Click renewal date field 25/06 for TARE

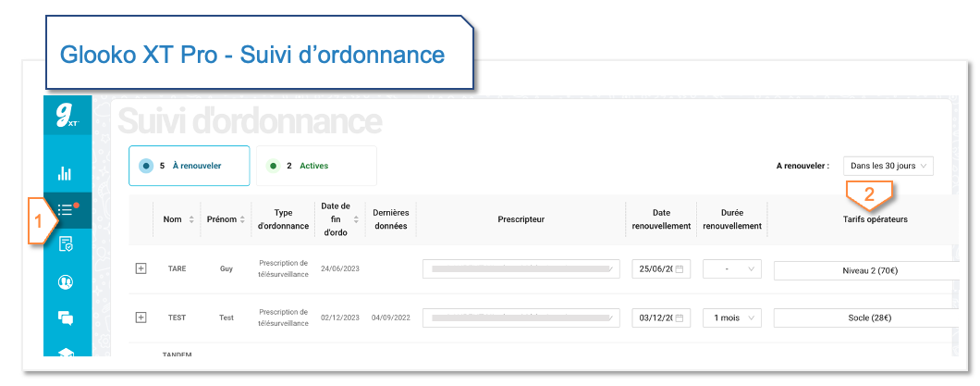click(x=661, y=269)
